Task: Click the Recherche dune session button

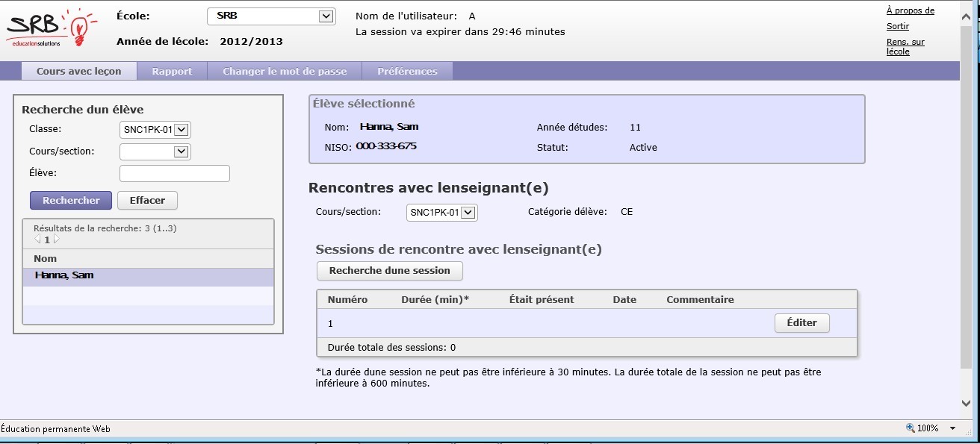Action: [x=389, y=270]
